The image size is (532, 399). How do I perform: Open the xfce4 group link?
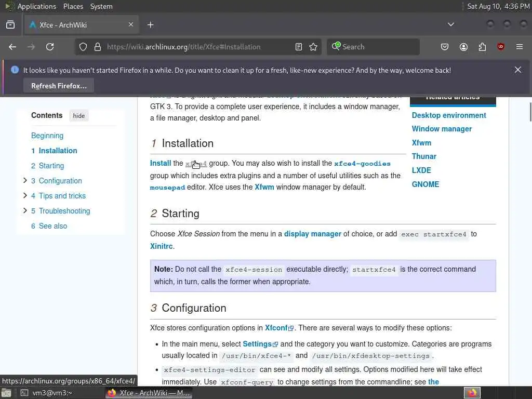196,164
